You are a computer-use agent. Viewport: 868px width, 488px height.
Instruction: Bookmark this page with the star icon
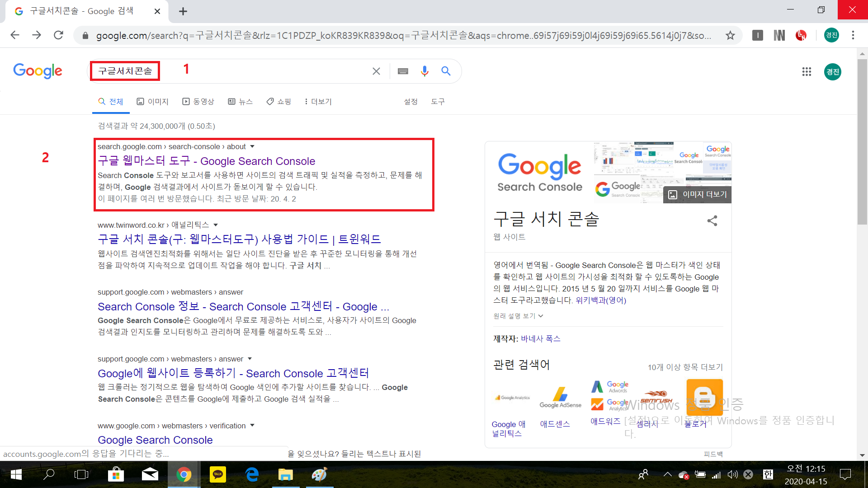[x=730, y=35]
